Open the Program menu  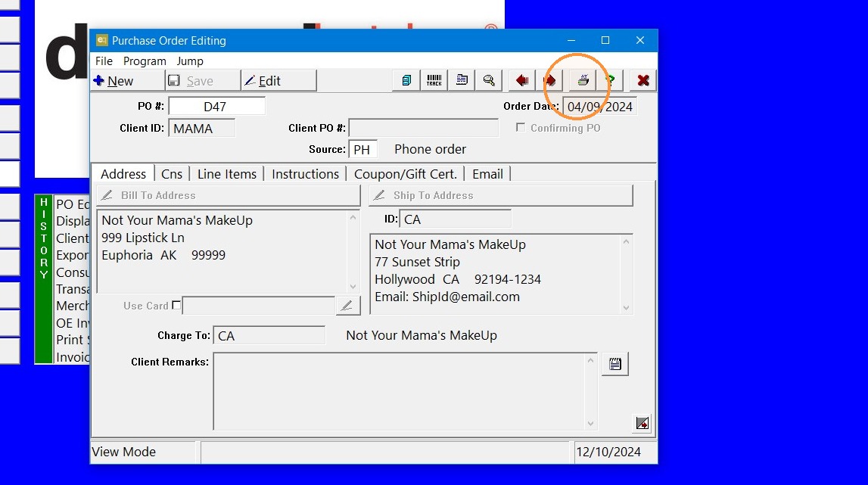[145, 61]
